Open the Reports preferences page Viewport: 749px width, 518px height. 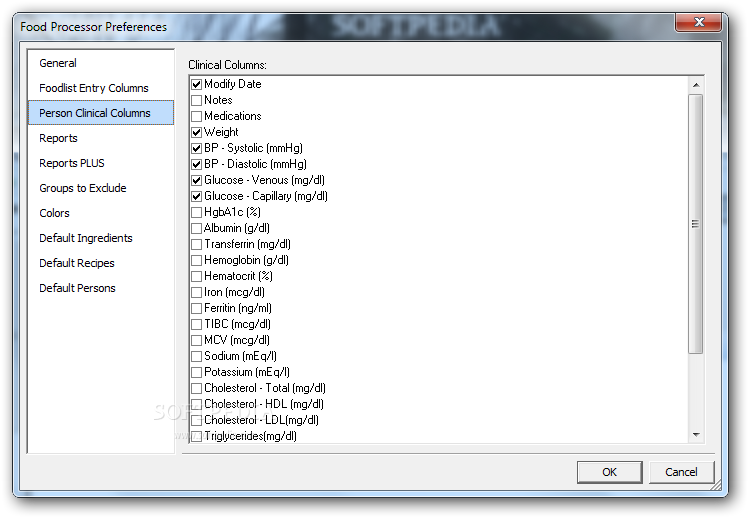[x=101, y=138]
